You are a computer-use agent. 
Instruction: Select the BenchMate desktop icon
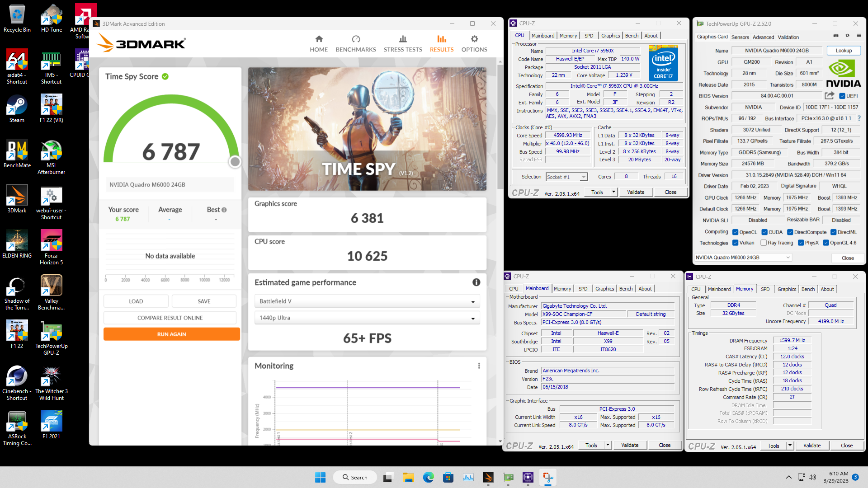(x=17, y=154)
